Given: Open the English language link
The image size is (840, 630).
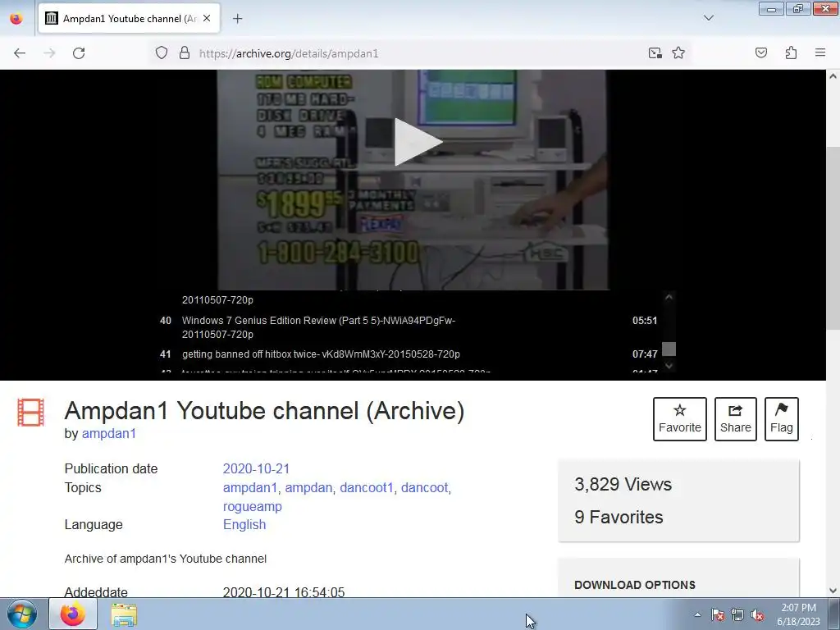Looking at the screenshot, I should click(x=244, y=524).
